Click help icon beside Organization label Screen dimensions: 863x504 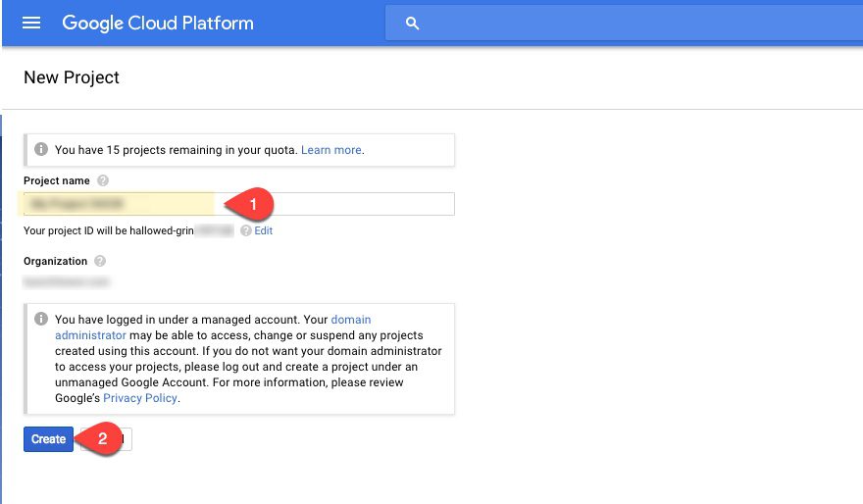click(100, 262)
